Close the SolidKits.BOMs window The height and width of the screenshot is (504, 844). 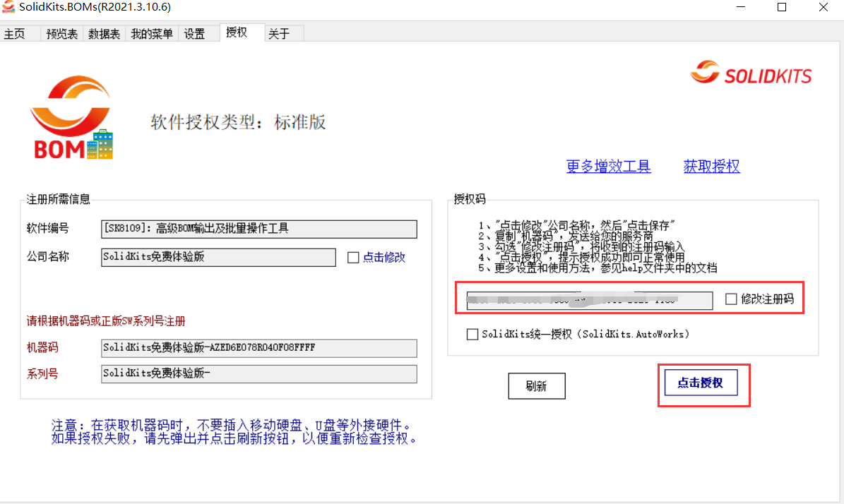[x=824, y=7]
